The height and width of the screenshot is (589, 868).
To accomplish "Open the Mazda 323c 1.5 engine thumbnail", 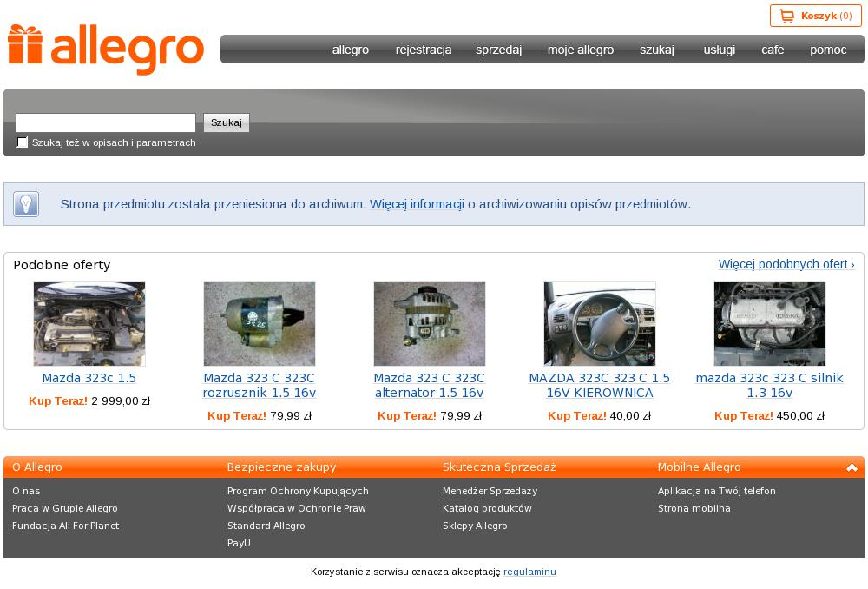I will pyautogui.click(x=89, y=323).
